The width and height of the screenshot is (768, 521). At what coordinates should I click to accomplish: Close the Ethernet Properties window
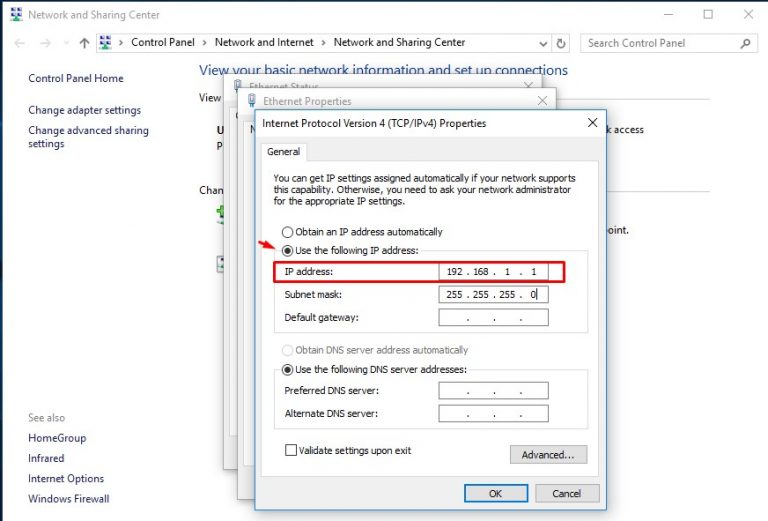542,101
